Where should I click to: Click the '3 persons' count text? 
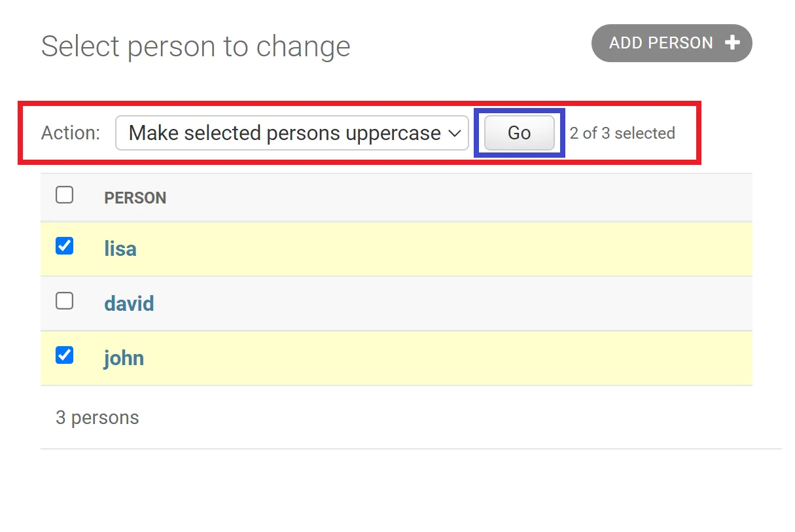click(97, 417)
